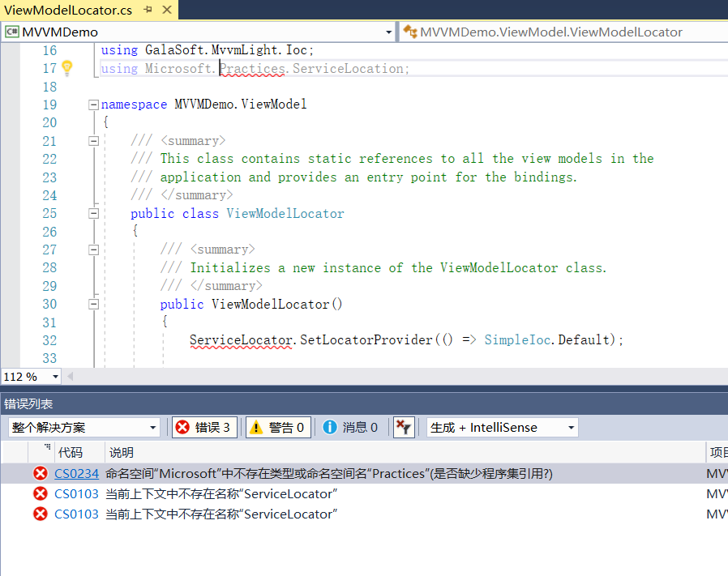Click the 错误列表 panel title
Image resolution: width=728 pixels, height=576 pixels.
pyautogui.click(x=29, y=403)
